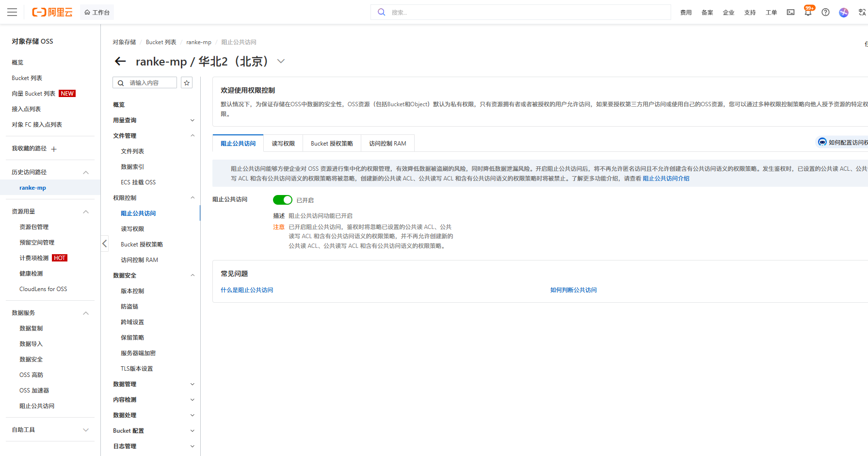The width and height of the screenshot is (868, 456).
Task: Click the assistant icon beside 如何配置访问权
Action: click(822, 142)
